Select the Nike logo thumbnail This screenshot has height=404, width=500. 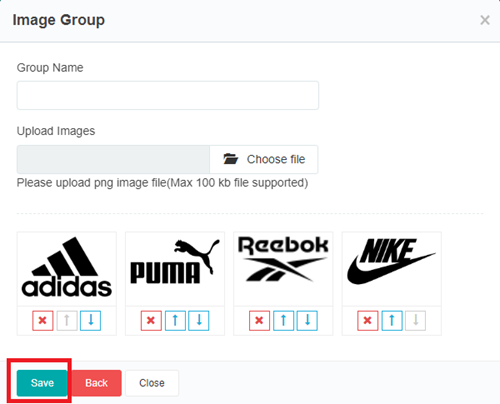pos(392,269)
